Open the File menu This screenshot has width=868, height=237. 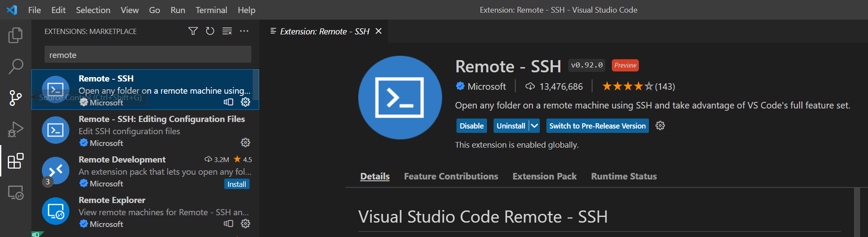pos(34,10)
